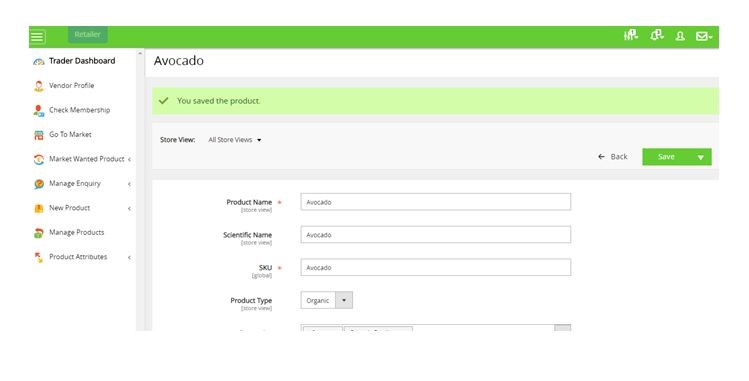Click the Manage Enquiry icon

click(39, 184)
